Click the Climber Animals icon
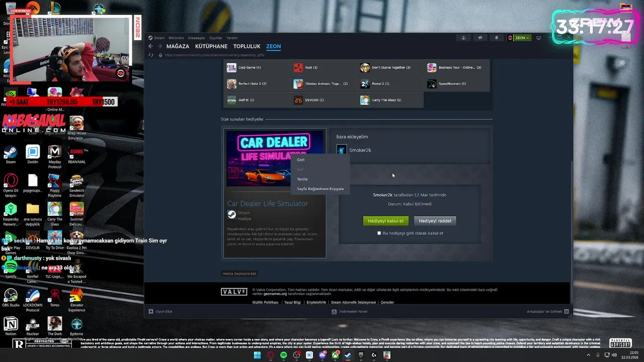644x362 pixels. pyautogui.click(x=298, y=83)
